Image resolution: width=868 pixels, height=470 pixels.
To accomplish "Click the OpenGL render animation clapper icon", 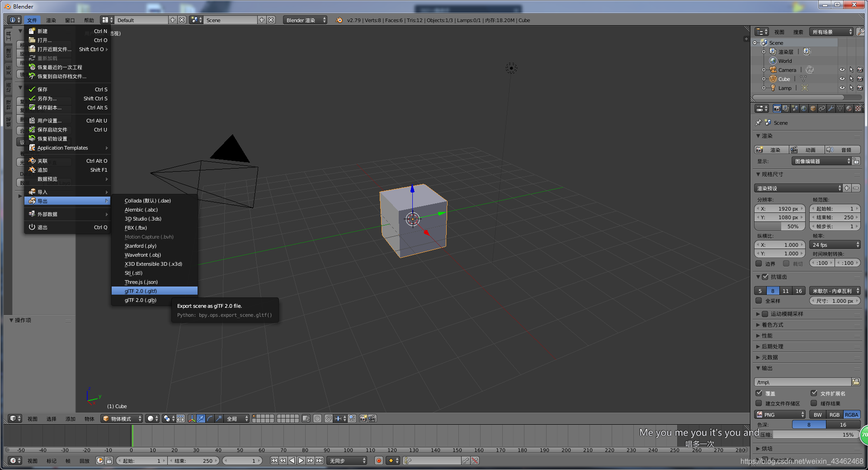I will coord(372,418).
